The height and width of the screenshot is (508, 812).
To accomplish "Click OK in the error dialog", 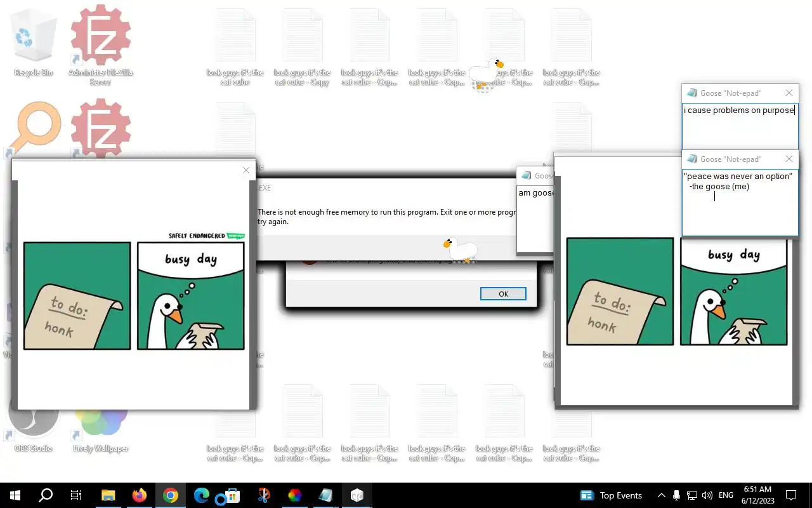I will click(503, 293).
